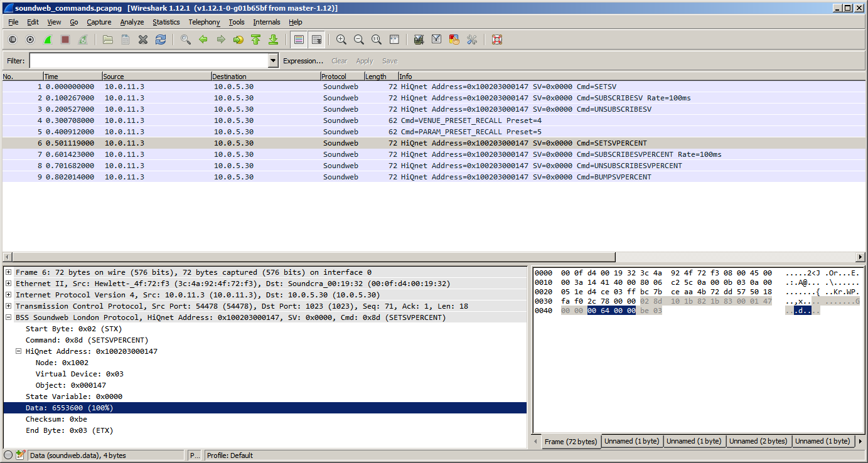The width and height of the screenshot is (868, 463).
Task: Select packet 9 BUMPSVPERCENT row
Action: [434, 177]
